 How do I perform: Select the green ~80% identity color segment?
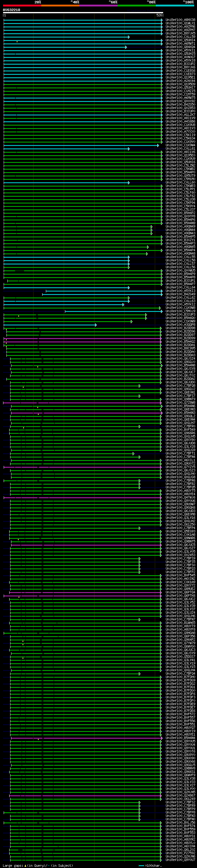click(137, 6)
